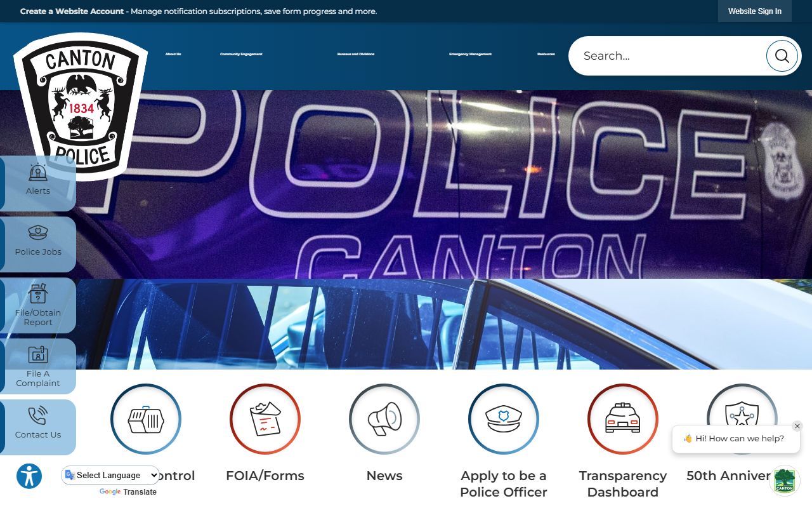Open the File/Obtain Report icon
812x508 pixels.
click(38, 294)
